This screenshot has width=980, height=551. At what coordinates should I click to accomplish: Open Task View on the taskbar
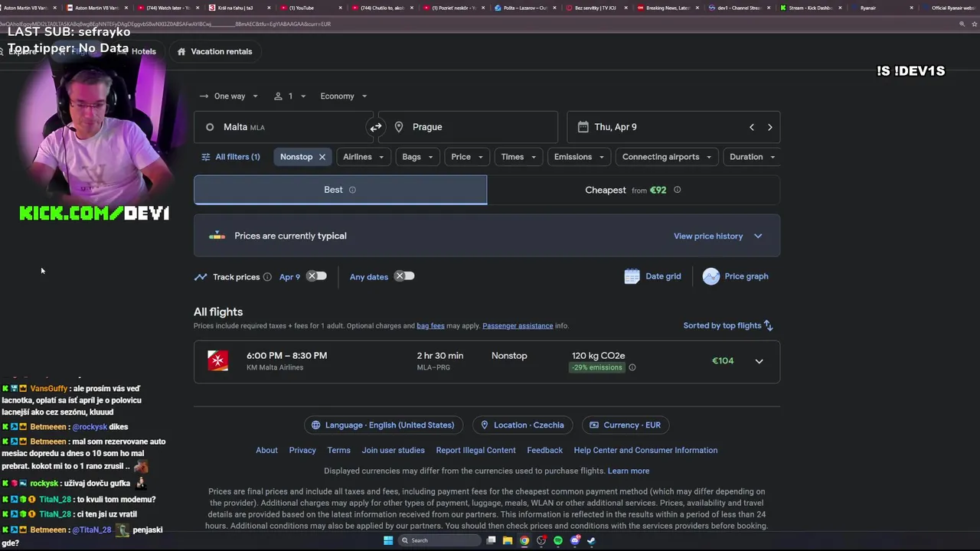[491, 540]
